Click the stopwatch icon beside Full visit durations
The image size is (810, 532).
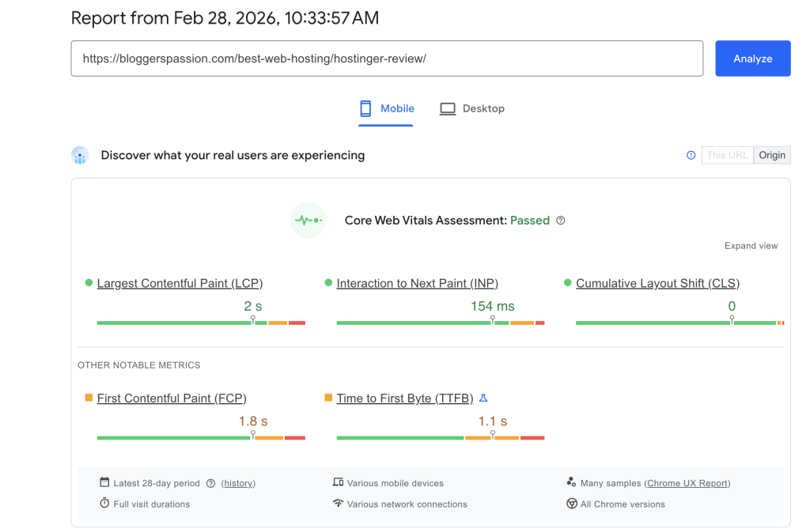pyautogui.click(x=104, y=504)
